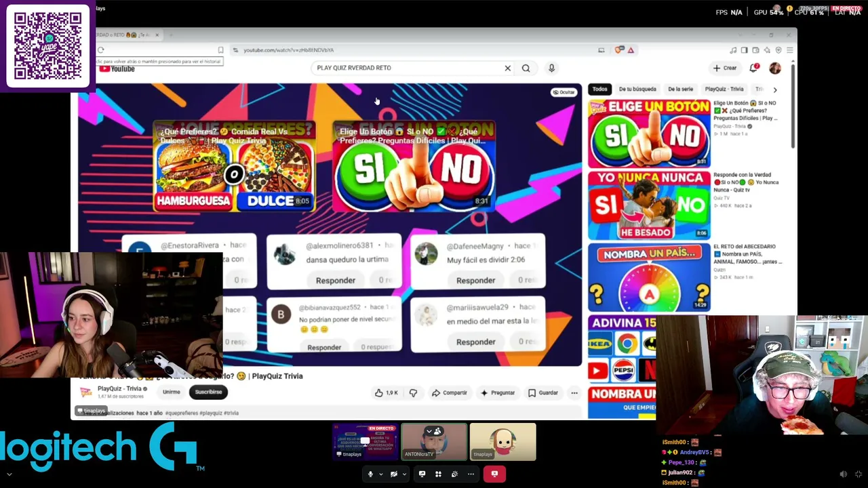This screenshot has height=488, width=868.
Task: Hide the end screen with Ocultar
Action: [564, 92]
